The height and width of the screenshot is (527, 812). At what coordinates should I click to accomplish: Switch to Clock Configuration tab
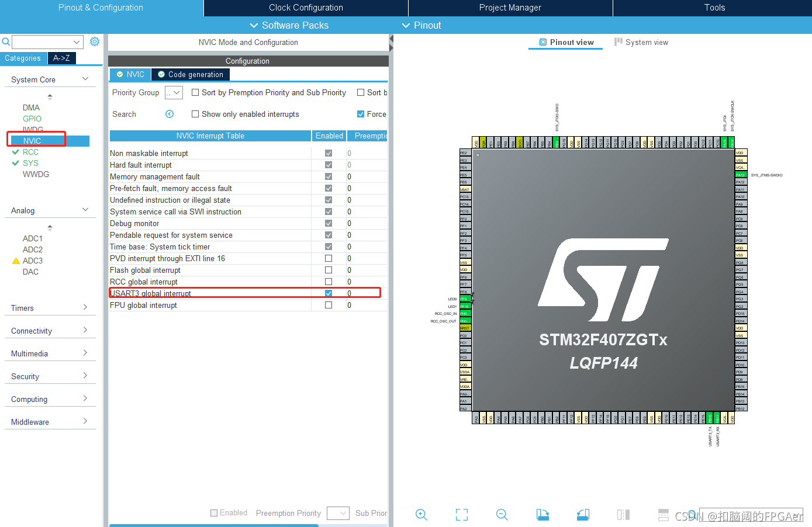coord(306,8)
